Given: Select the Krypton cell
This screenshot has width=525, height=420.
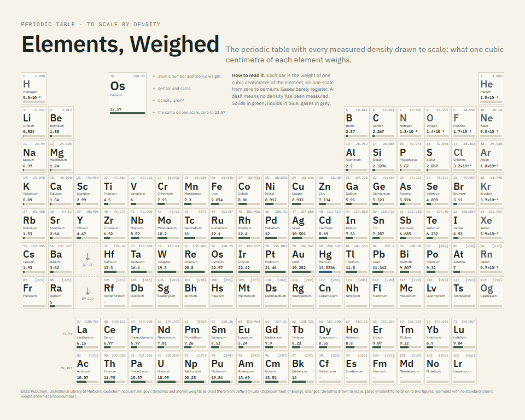Looking at the screenshot, I should (491, 190).
